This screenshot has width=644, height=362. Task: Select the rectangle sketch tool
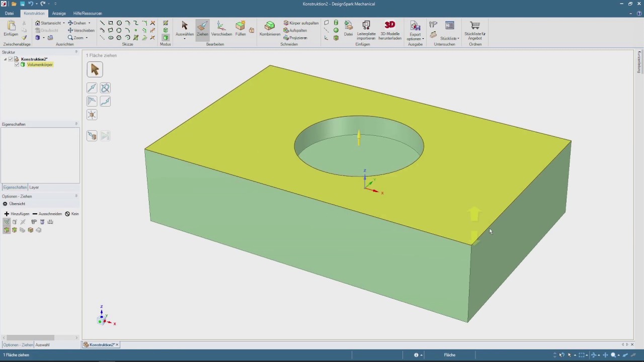(x=111, y=23)
